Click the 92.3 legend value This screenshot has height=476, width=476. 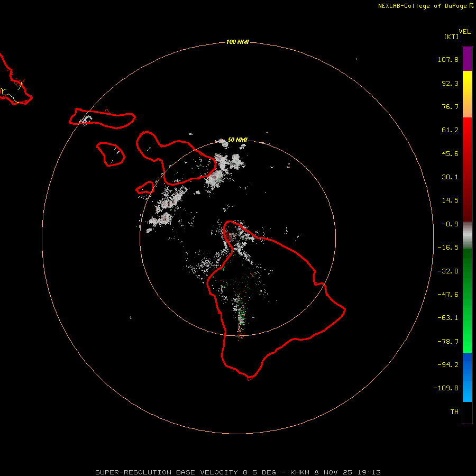(x=450, y=83)
